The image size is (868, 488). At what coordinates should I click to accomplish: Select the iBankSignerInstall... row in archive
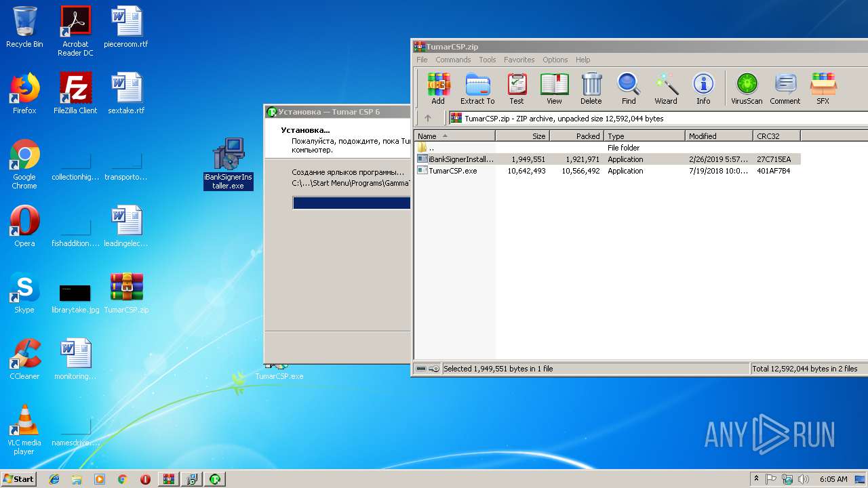(608, 159)
